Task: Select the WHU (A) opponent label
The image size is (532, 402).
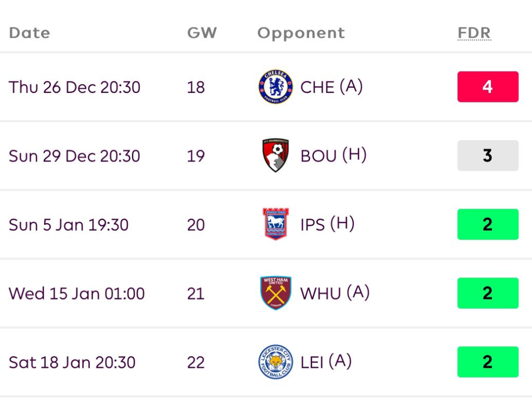Action: coord(335,293)
